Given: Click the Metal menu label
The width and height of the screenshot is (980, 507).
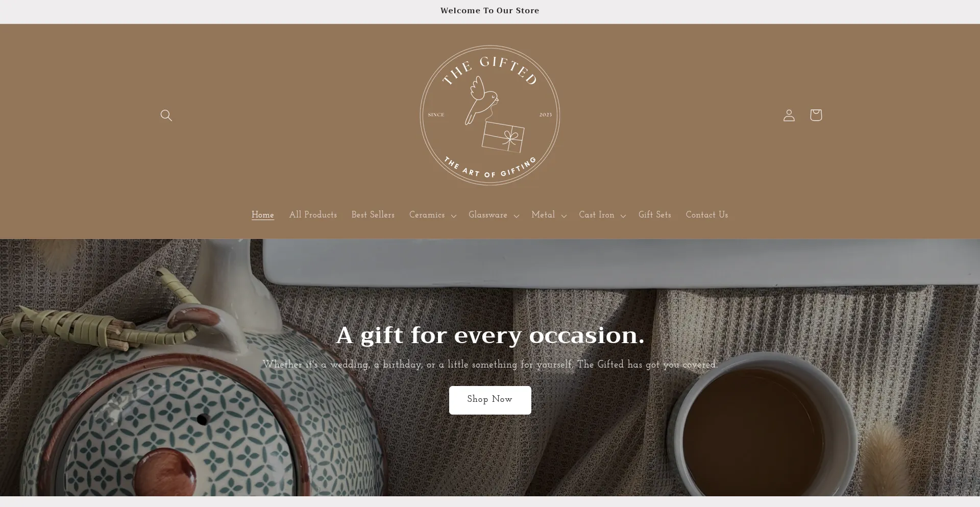Looking at the screenshot, I should (x=543, y=215).
